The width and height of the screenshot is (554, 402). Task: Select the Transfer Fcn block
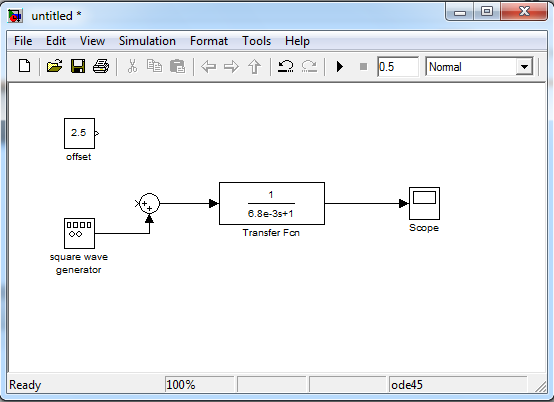272,203
